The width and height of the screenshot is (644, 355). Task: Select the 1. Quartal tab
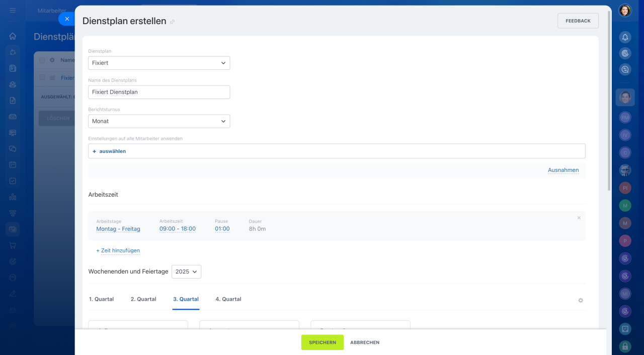(x=101, y=299)
